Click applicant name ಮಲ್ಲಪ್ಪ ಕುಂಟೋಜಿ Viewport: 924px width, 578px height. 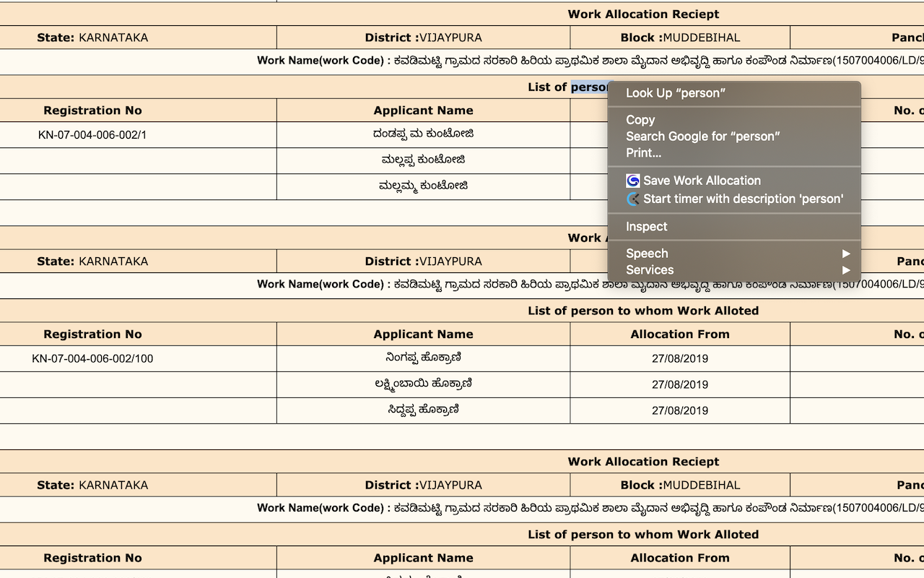424,160
